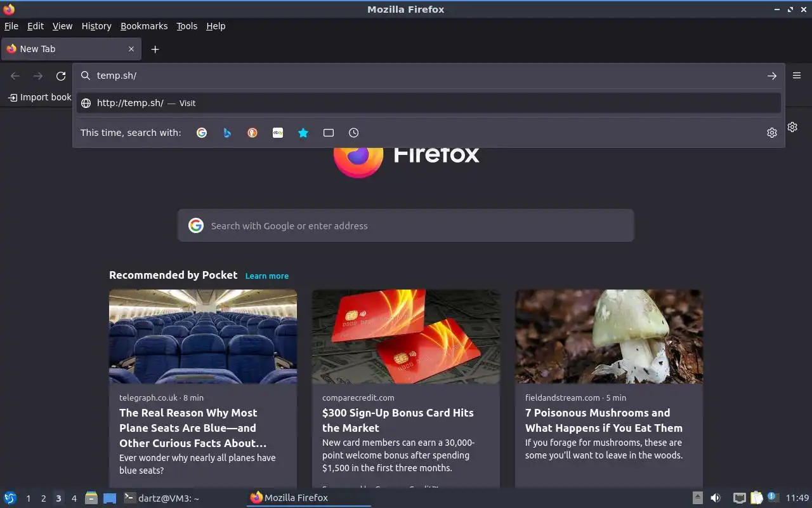The width and height of the screenshot is (812, 508).
Task: Open the Bookmarks menu
Action: (144, 26)
